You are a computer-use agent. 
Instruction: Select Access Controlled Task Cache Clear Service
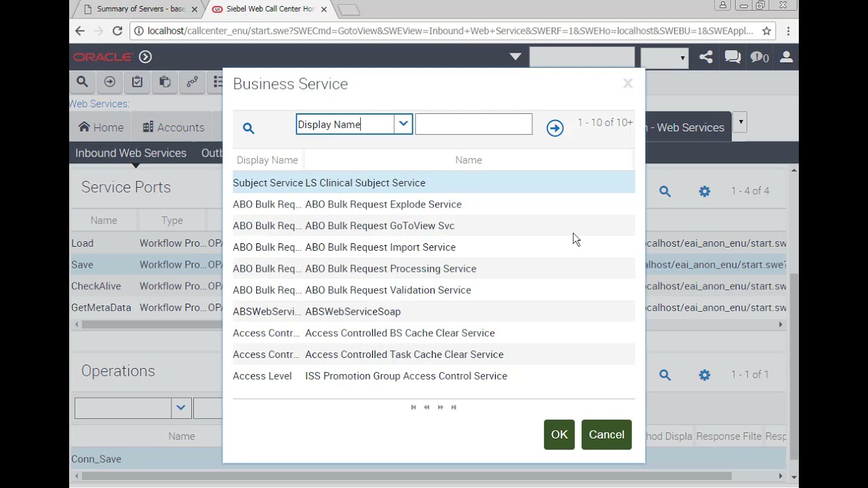434,354
